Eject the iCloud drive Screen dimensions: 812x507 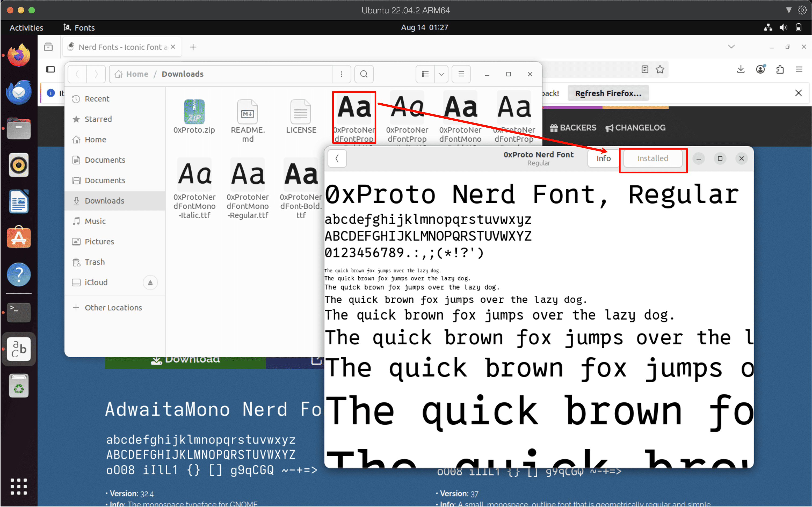(x=150, y=283)
